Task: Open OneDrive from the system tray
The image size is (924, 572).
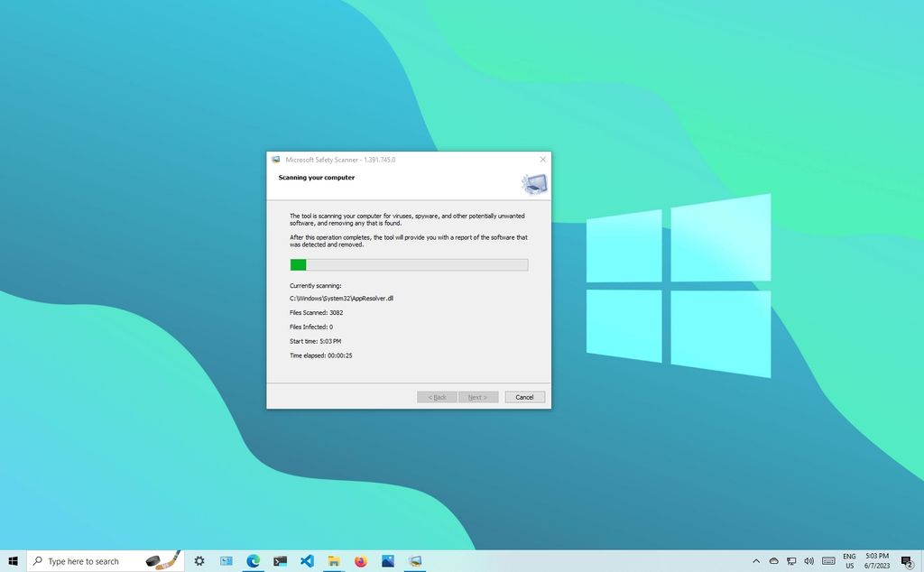Action: (x=774, y=560)
